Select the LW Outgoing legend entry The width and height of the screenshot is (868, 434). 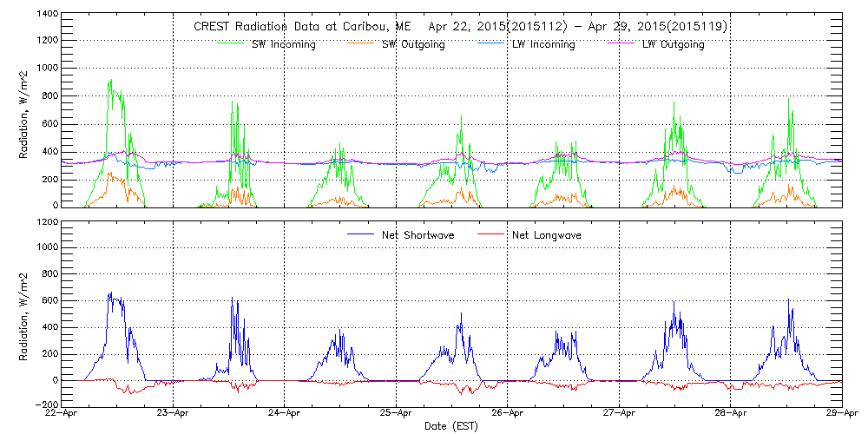(x=673, y=45)
